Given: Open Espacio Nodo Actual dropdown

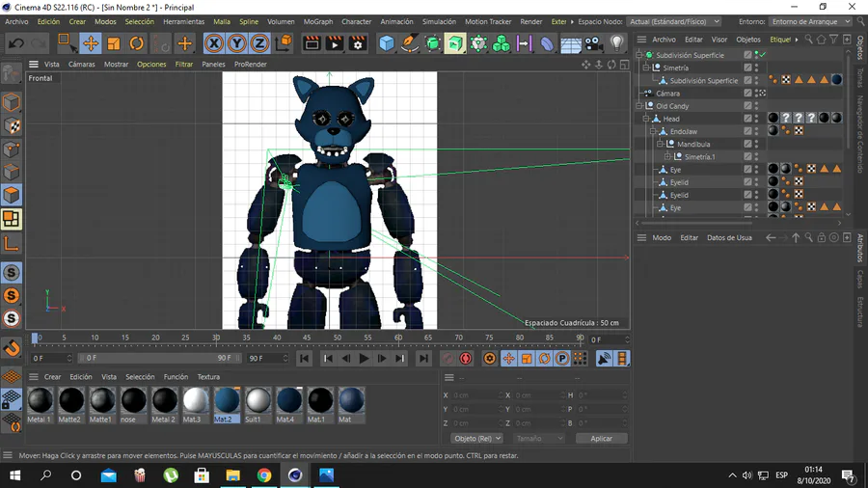Looking at the screenshot, I should coord(674,21).
